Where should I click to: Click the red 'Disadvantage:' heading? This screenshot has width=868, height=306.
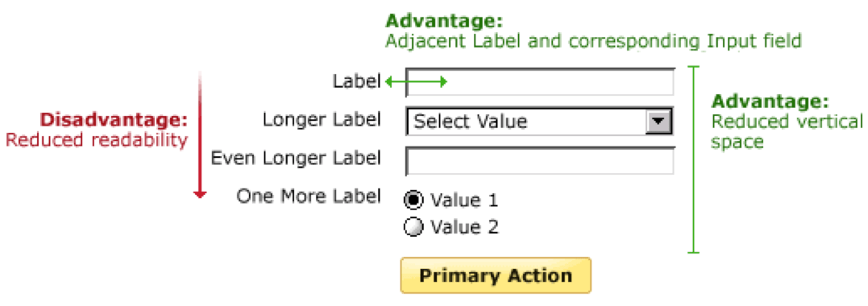[x=114, y=120]
